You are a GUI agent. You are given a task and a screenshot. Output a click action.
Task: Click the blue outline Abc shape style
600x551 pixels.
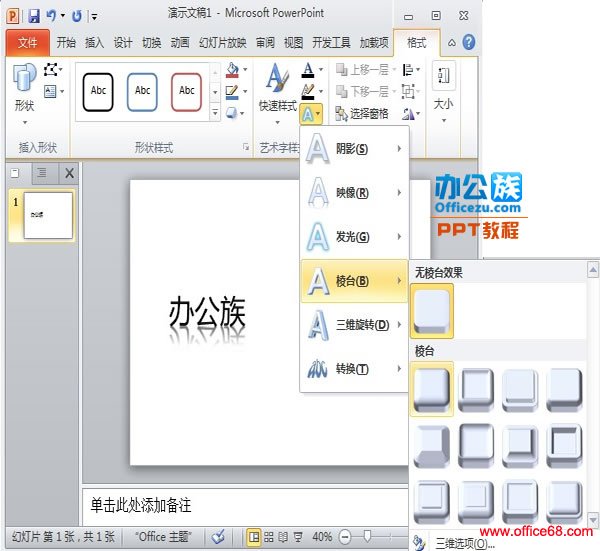[142, 92]
